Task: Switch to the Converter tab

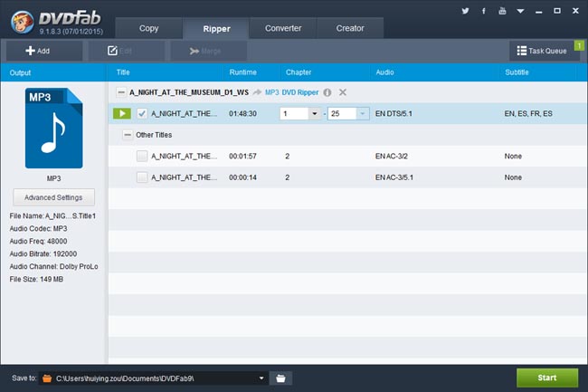Action: [x=283, y=28]
